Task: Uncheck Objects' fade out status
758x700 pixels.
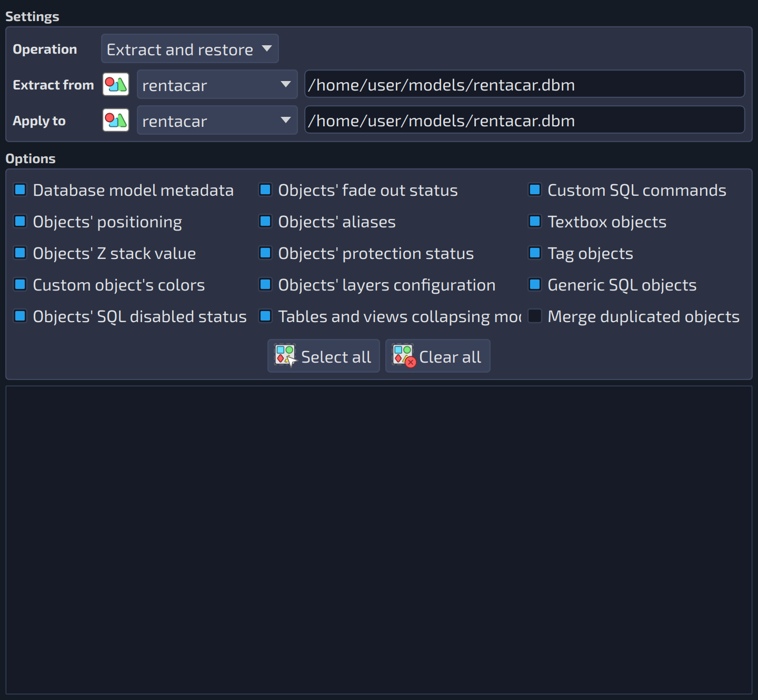Action: click(265, 189)
